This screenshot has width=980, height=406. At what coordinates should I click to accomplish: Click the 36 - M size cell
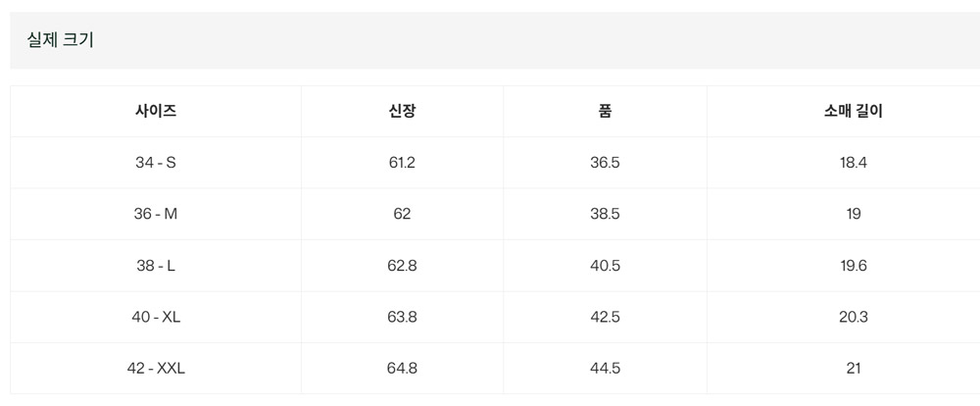156,214
